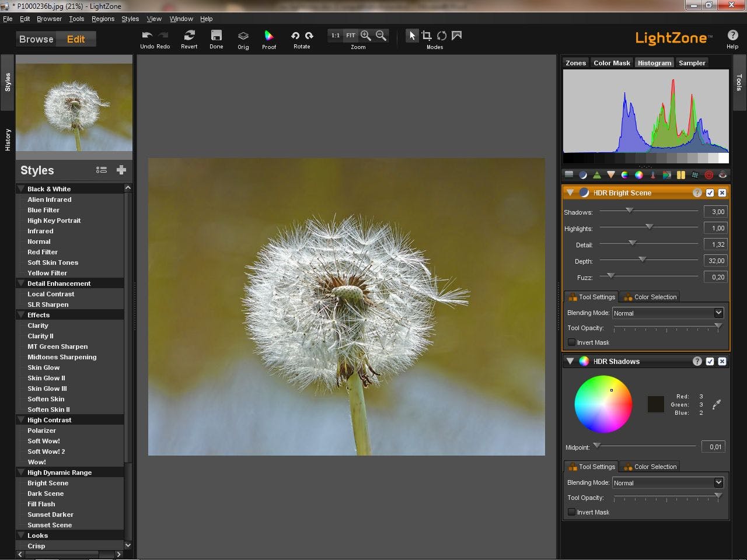Viewport: 747px width, 560px height.
Task: Apply the Alien Infrared style
Action: (x=50, y=199)
